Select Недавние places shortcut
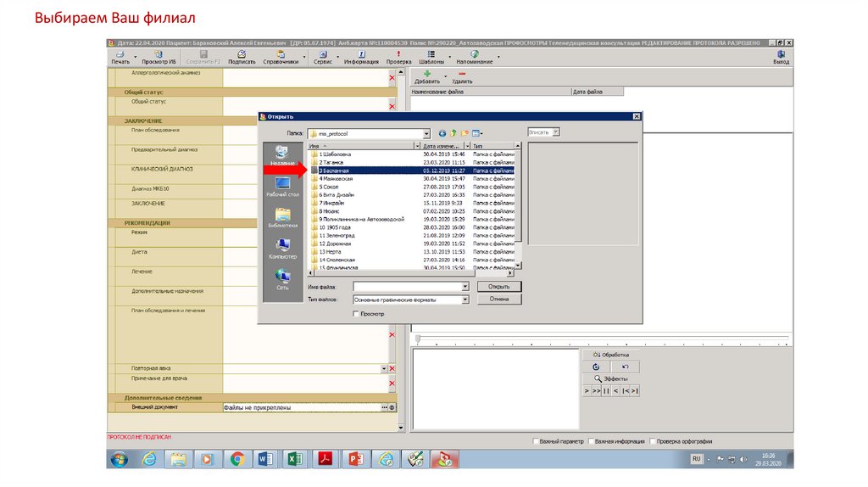 click(x=282, y=155)
